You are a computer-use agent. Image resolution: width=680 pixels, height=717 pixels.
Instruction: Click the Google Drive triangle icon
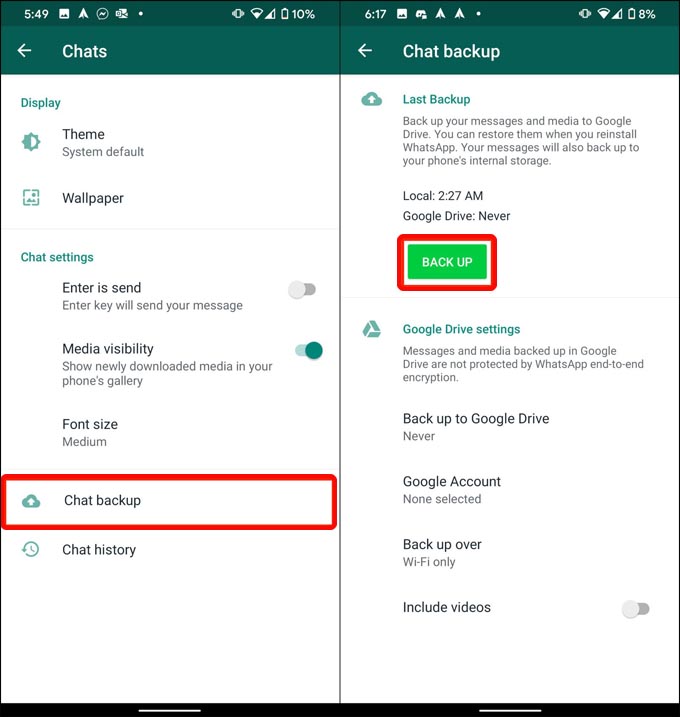[x=372, y=329]
